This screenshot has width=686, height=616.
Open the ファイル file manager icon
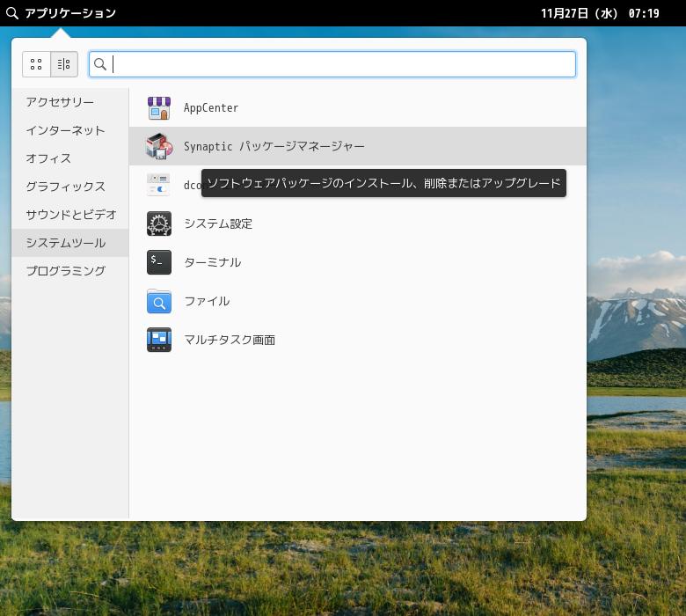point(159,301)
